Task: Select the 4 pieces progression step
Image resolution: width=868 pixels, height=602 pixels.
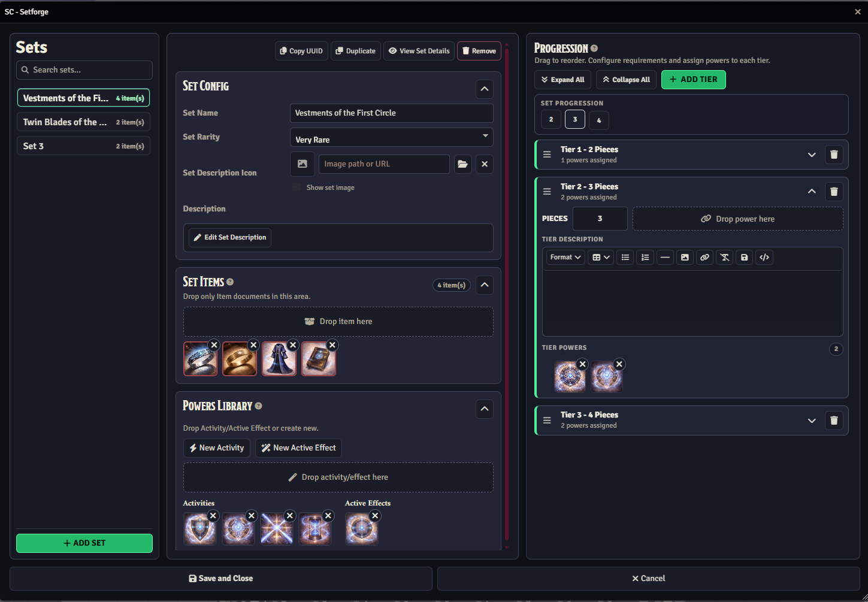Action: pos(598,120)
